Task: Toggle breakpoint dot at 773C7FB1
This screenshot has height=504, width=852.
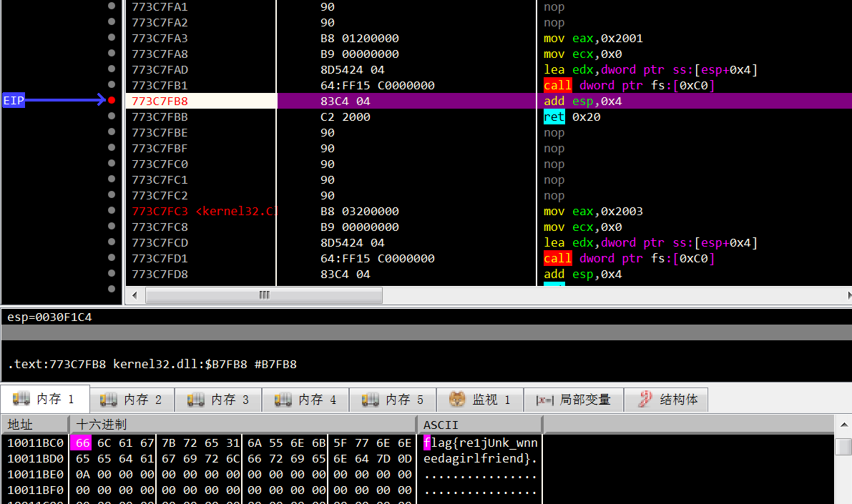Action: coord(112,84)
